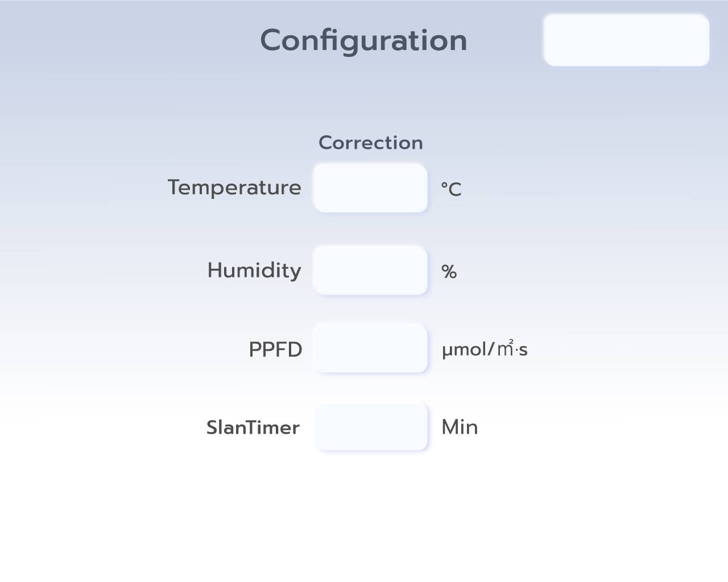
Task: Select the box preceding the µmol/m²·s unit
Action: (370, 348)
